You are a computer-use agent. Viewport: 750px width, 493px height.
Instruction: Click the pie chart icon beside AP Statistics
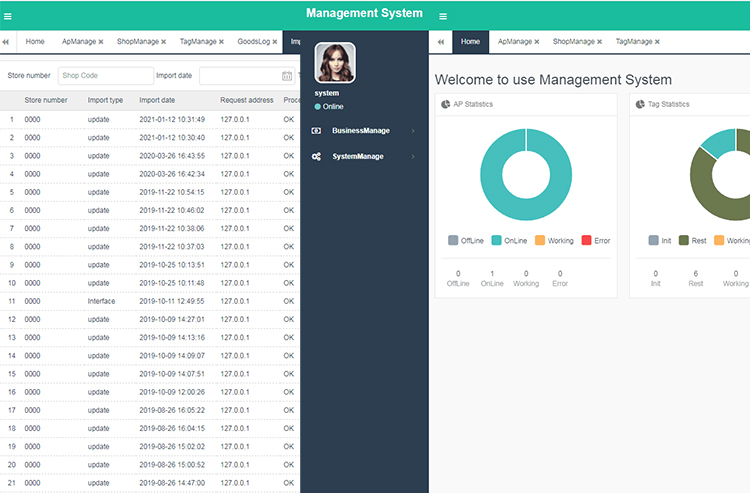pyautogui.click(x=445, y=104)
